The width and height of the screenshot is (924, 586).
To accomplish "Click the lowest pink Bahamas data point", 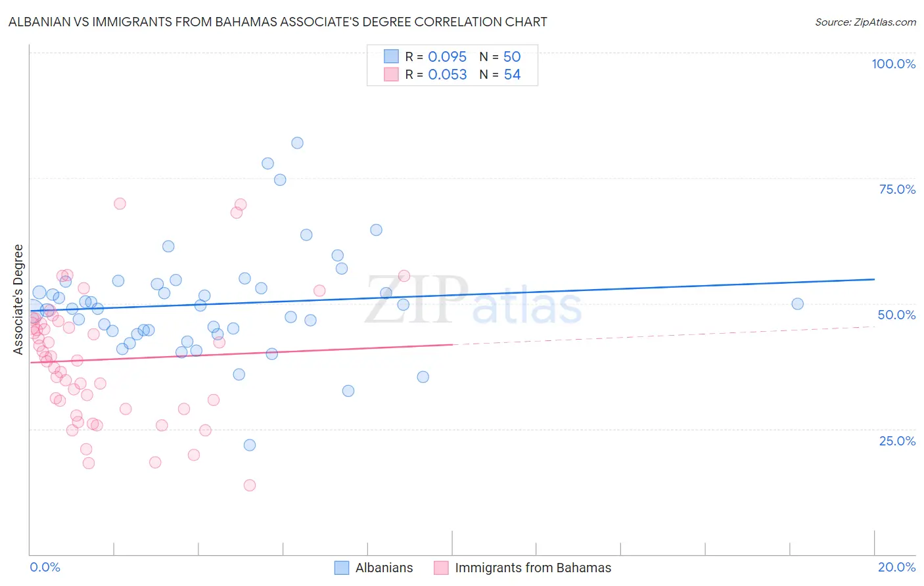I will 250,485.
